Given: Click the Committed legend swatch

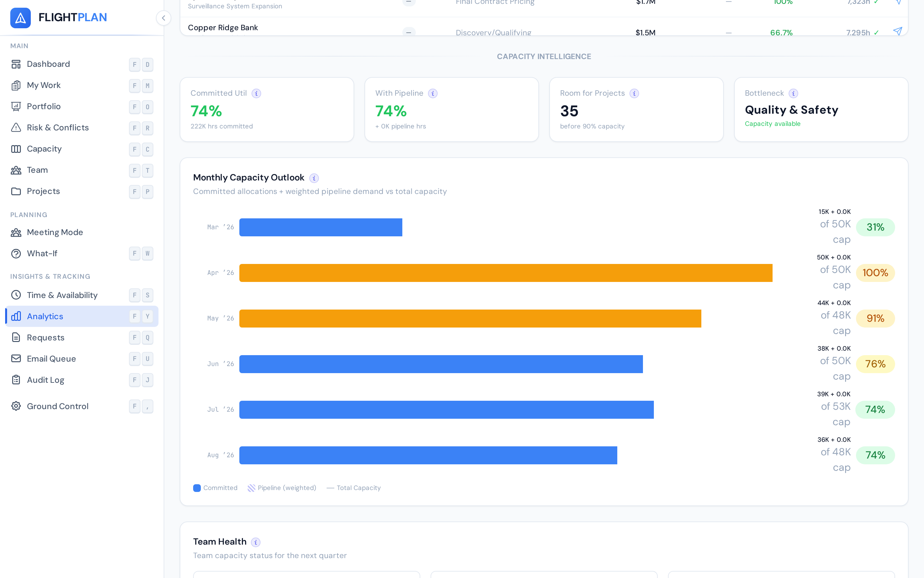Looking at the screenshot, I should tap(197, 488).
